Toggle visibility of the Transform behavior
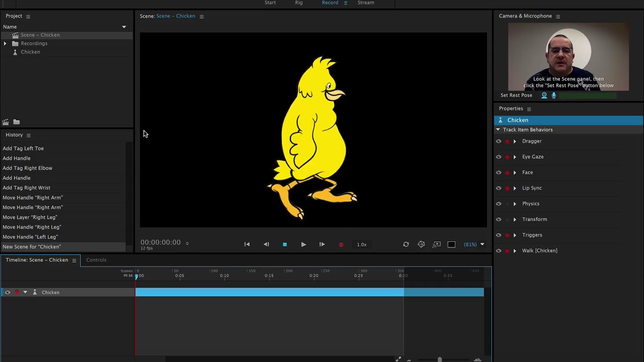 coord(499,219)
